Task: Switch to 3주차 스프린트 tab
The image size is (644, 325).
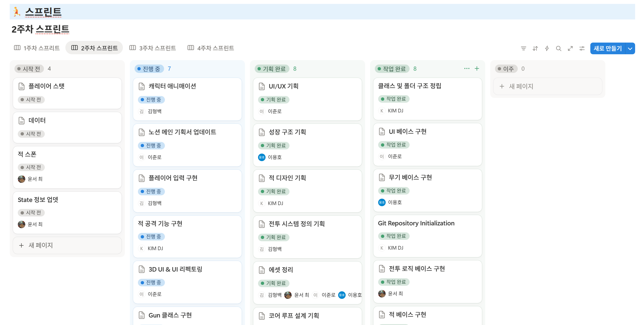Action: pyautogui.click(x=153, y=48)
